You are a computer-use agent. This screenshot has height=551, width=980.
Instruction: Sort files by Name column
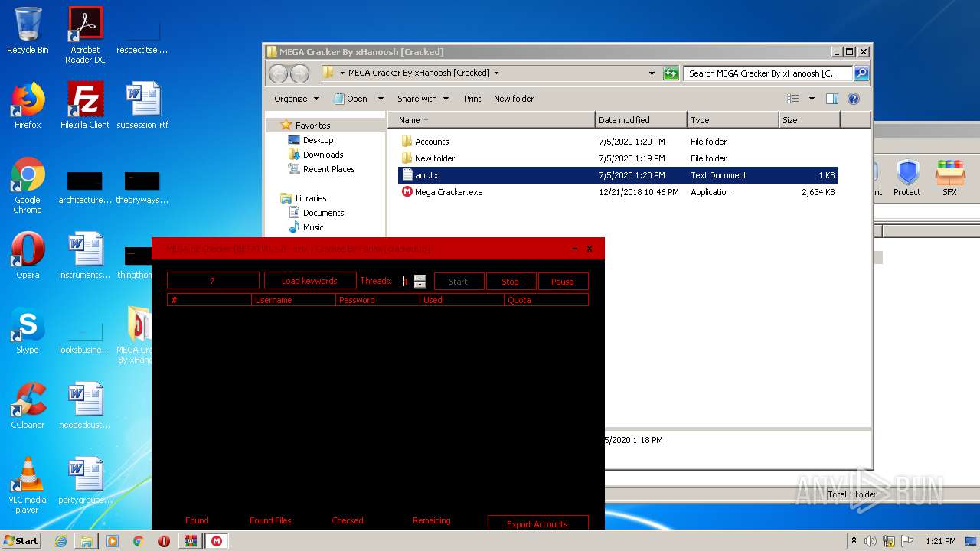492,120
